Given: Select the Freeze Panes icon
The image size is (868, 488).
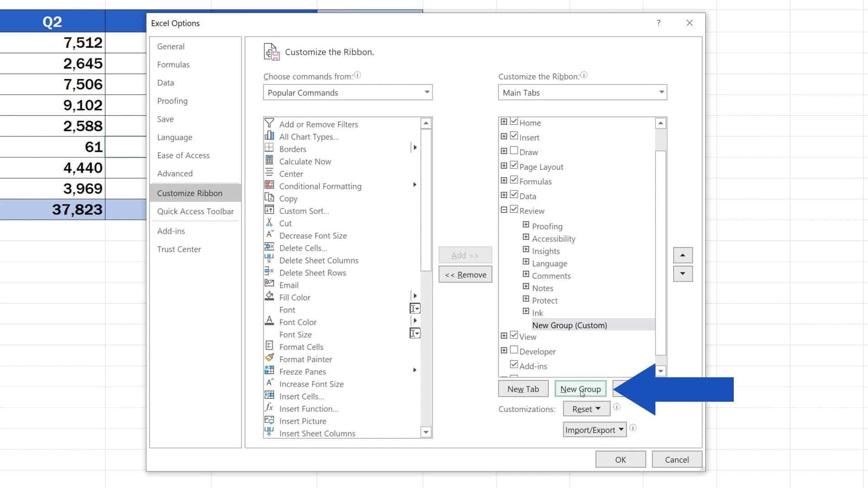Looking at the screenshot, I should [x=269, y=370].
